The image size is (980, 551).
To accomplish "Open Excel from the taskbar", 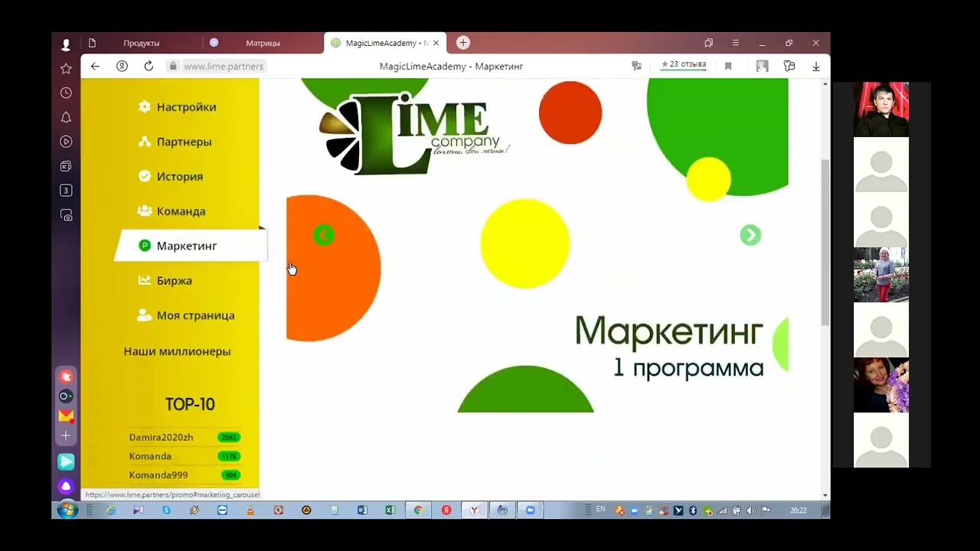I will click(390, 510).
